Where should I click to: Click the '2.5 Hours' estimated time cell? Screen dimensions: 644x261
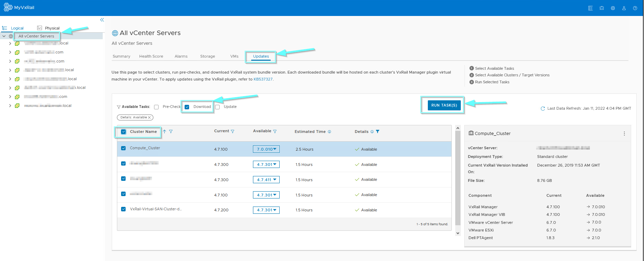(305, 149)
